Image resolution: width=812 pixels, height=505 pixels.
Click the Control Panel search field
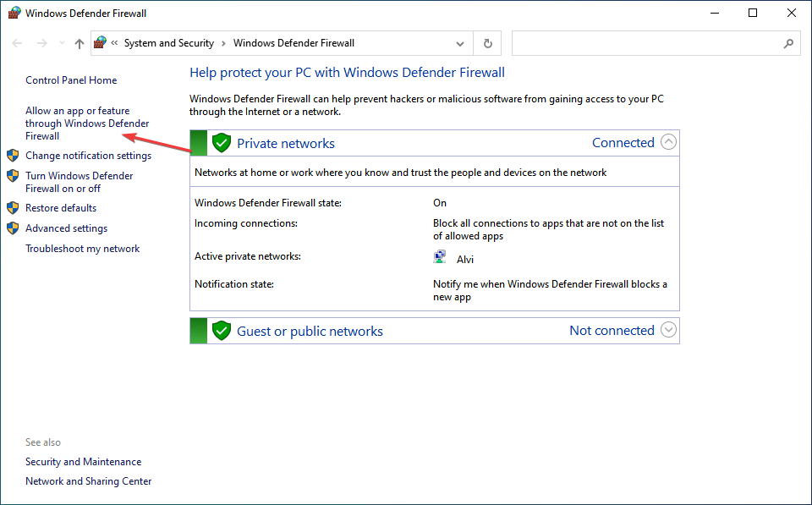[x=647, y=43]
